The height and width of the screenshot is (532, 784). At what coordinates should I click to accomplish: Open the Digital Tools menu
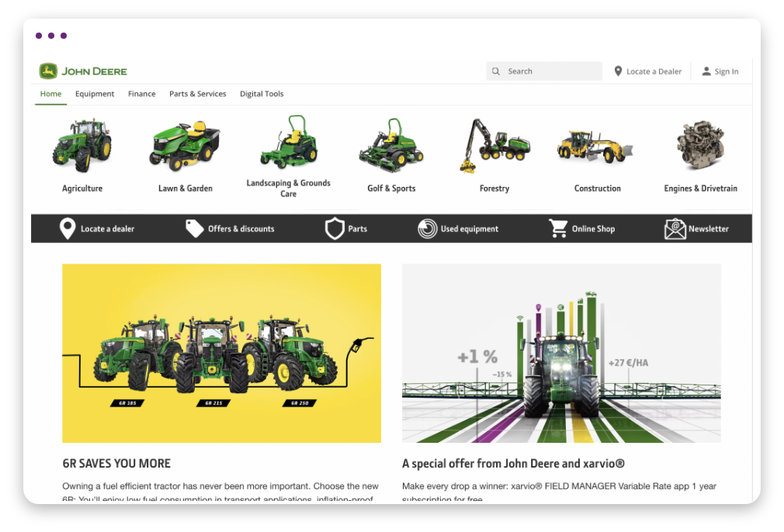tap(262, 94)
